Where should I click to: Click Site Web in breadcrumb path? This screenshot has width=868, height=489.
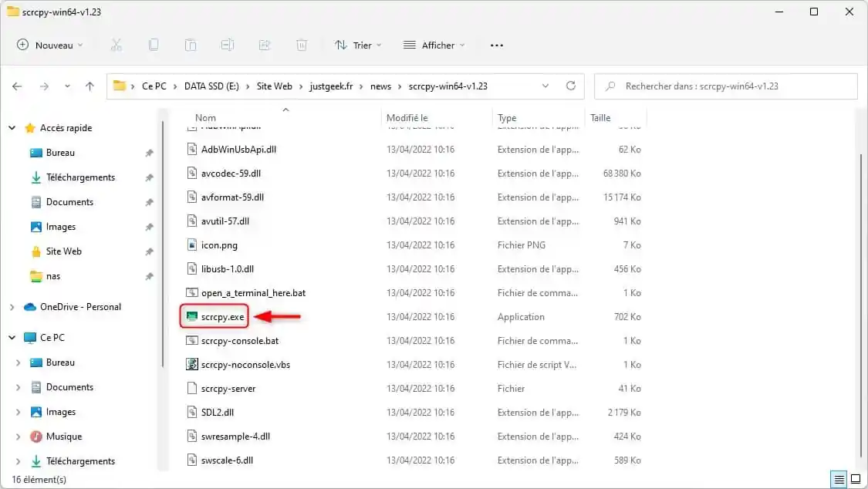(x=274, y=86)
